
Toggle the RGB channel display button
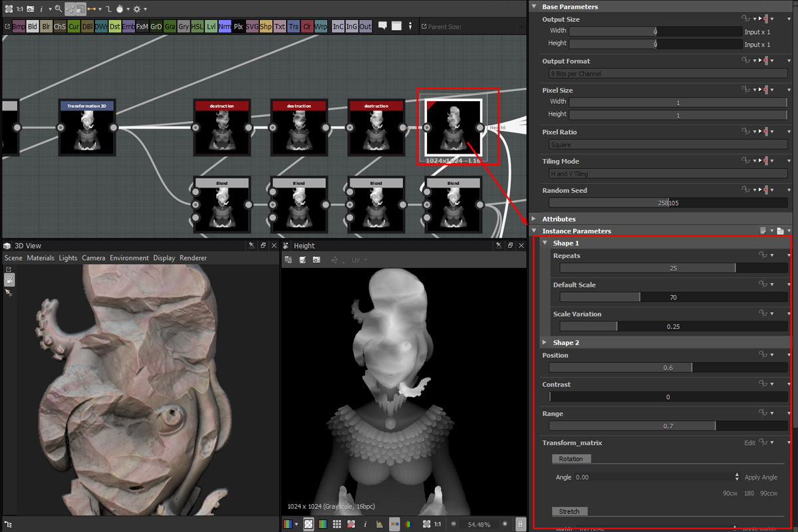tap(394, 524)
